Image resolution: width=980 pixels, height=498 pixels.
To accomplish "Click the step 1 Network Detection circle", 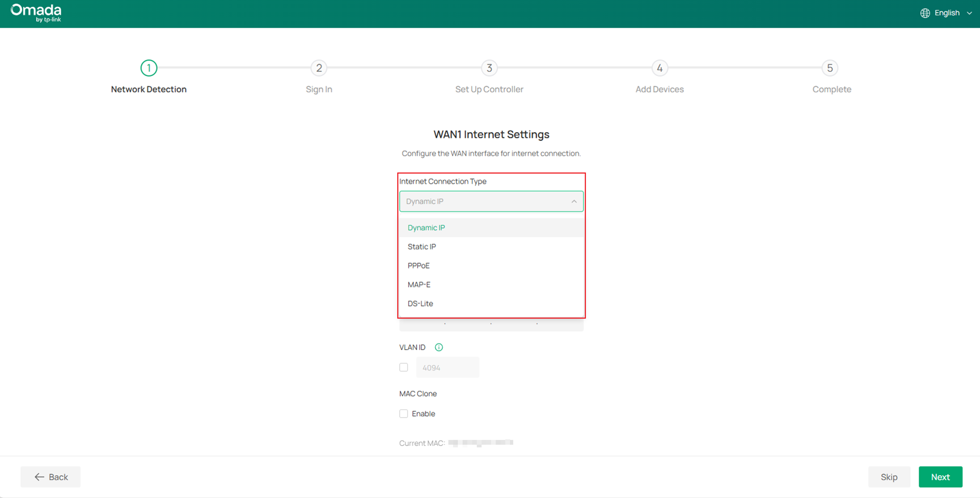I will pos(148,68).
